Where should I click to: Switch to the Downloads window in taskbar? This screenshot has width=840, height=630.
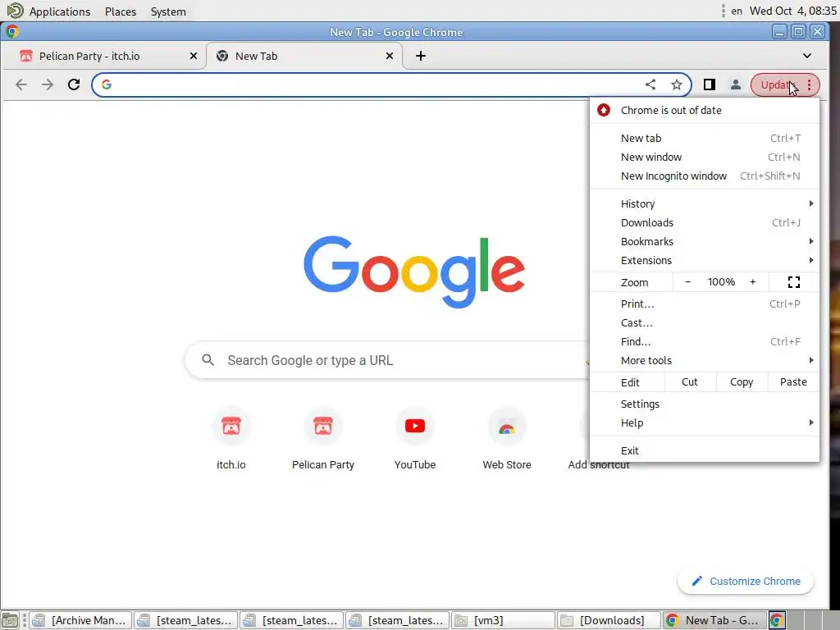click(609, 620)
